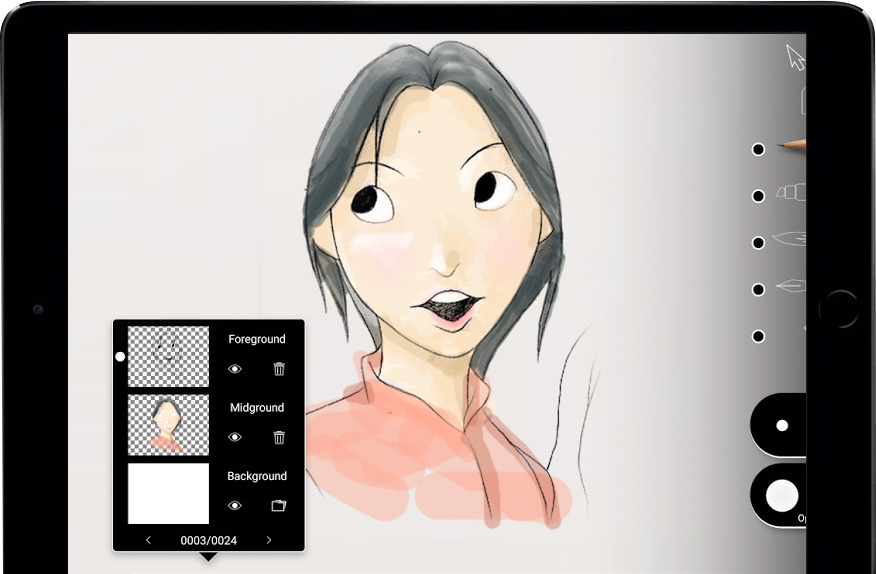876x574 pixels.
Task: Select the Foreground layer thumbnail
Action: coord(168,357)
